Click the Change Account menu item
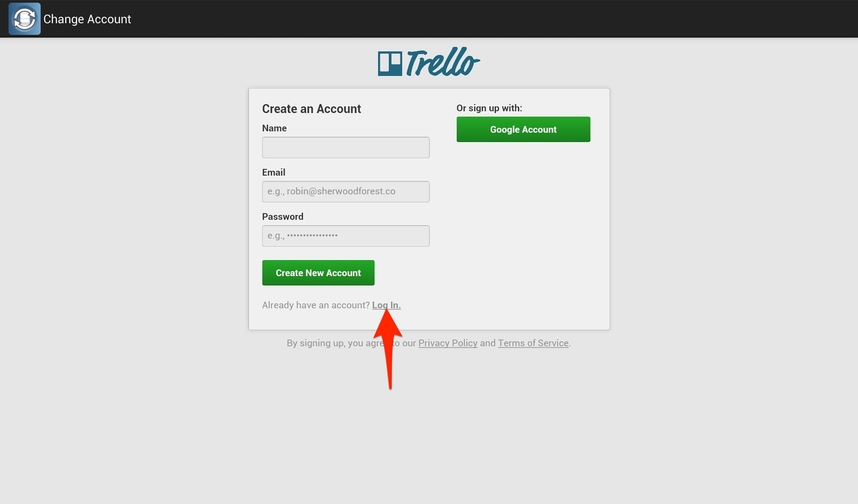 click(87, 19)
